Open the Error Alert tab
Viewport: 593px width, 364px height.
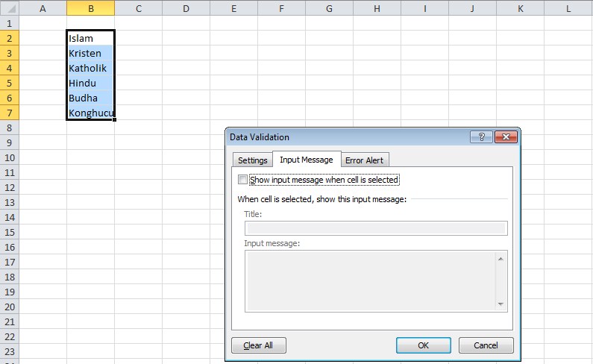(x=364, y=160)
